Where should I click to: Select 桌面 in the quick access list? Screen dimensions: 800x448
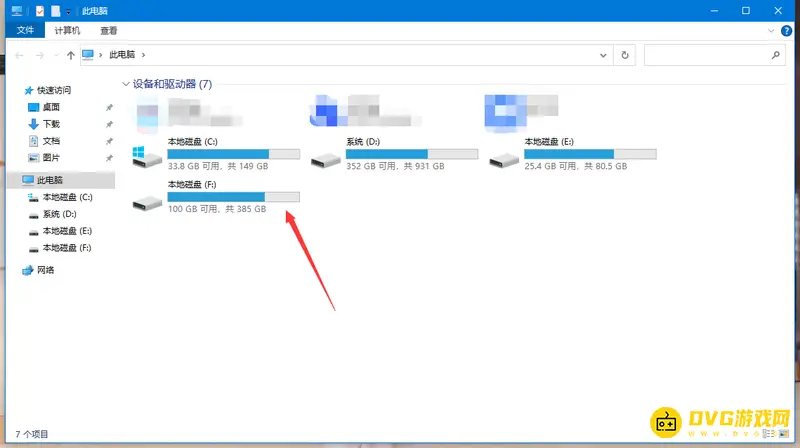tap(50, 107)
